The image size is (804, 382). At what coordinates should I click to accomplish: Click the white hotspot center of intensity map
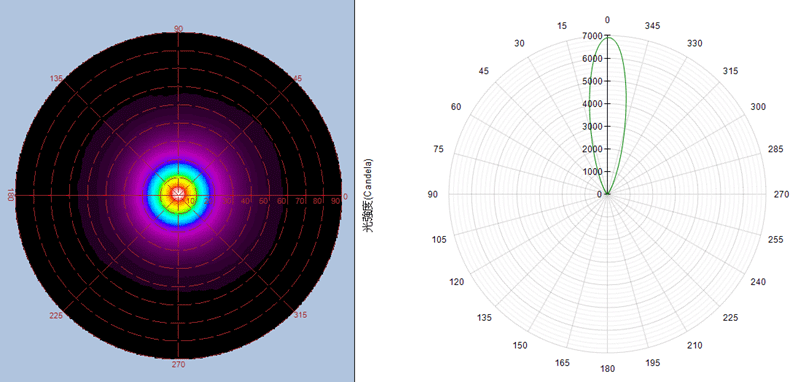pyautogui.click(x=178, y=193)
